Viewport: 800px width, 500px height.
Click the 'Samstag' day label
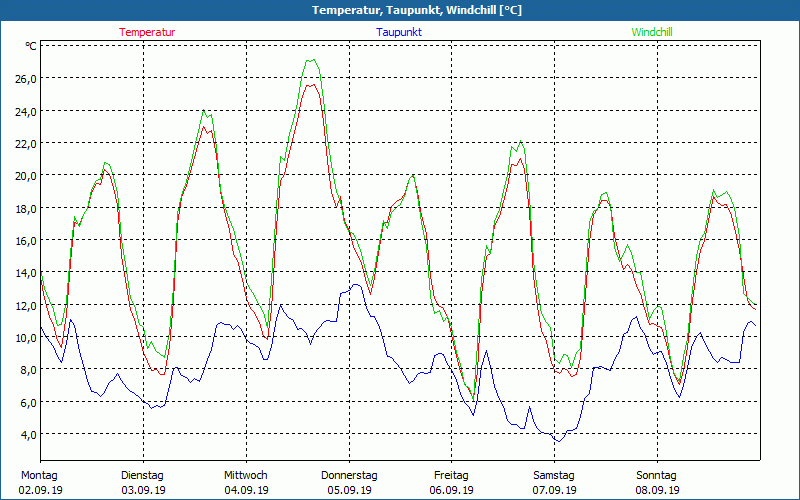[554, 476]
